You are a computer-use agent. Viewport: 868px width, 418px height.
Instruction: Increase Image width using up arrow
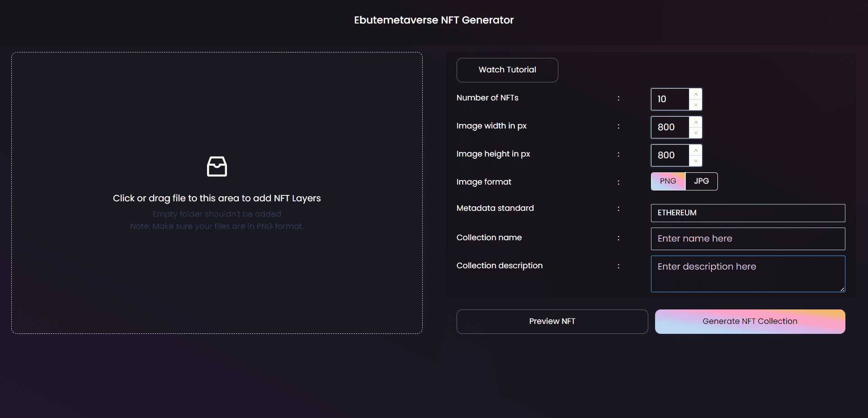[696, 122]
